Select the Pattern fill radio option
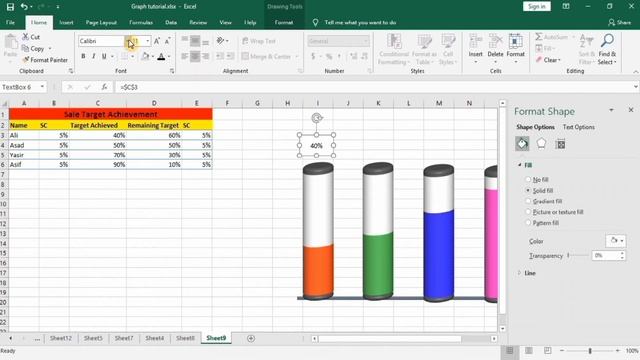Screen dimensions: 640x360 point(528,222)
